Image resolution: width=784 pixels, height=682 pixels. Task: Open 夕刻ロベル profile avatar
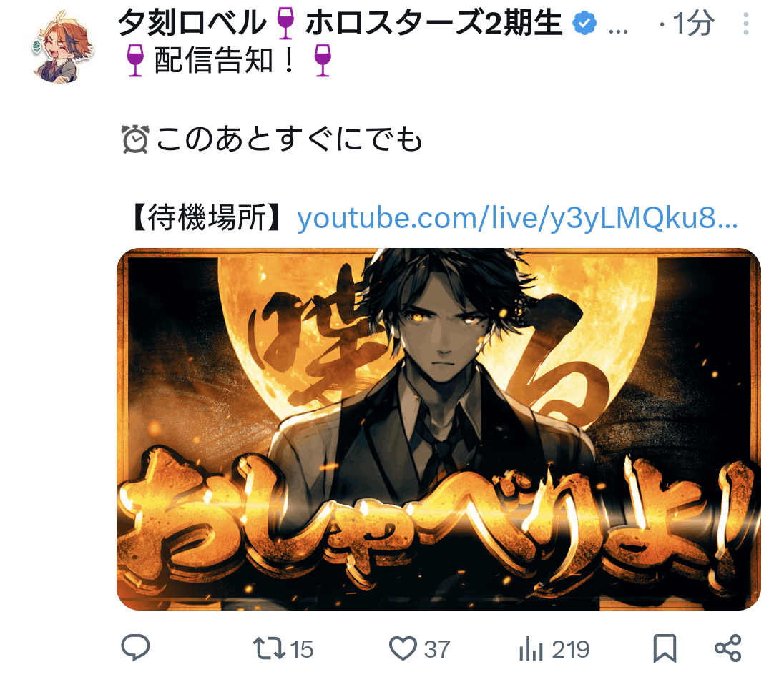[x=62, y=47]
